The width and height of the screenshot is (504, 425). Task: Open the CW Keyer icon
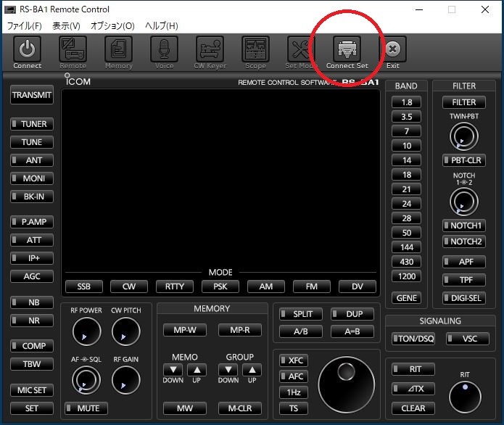click(210, 49)
